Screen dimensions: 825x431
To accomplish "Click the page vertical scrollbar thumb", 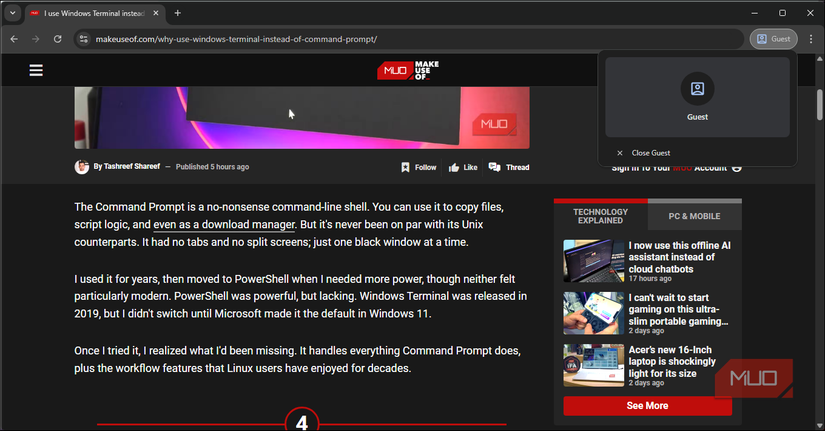I will [x=819, y=105].
